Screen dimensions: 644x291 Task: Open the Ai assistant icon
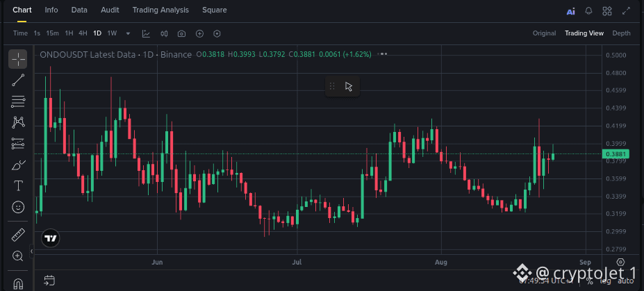coord(571,12)
